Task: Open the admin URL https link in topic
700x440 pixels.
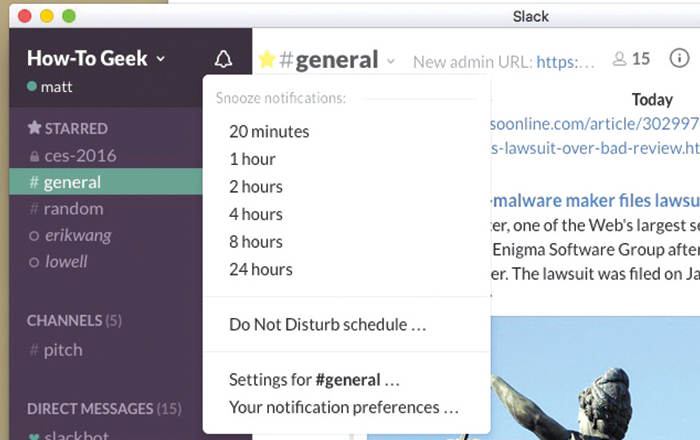Action: tap(566, 62)
